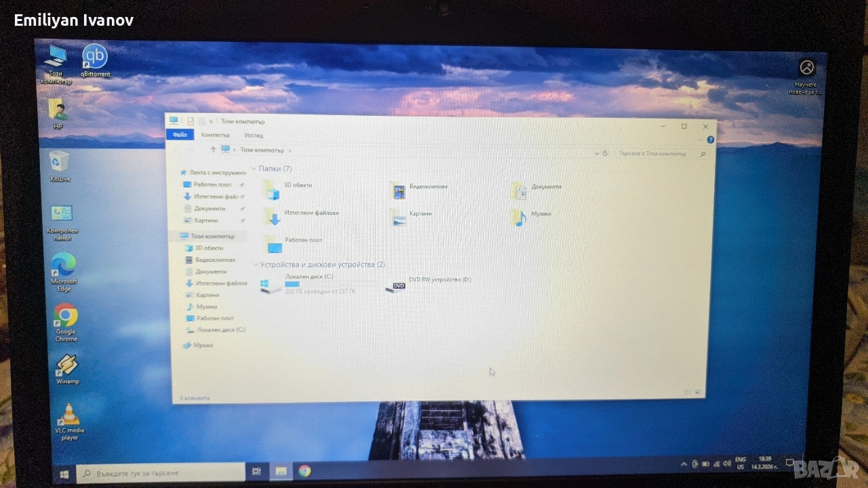Open the Музика folder in main pane
868x488 pixels.
(531, 216)
